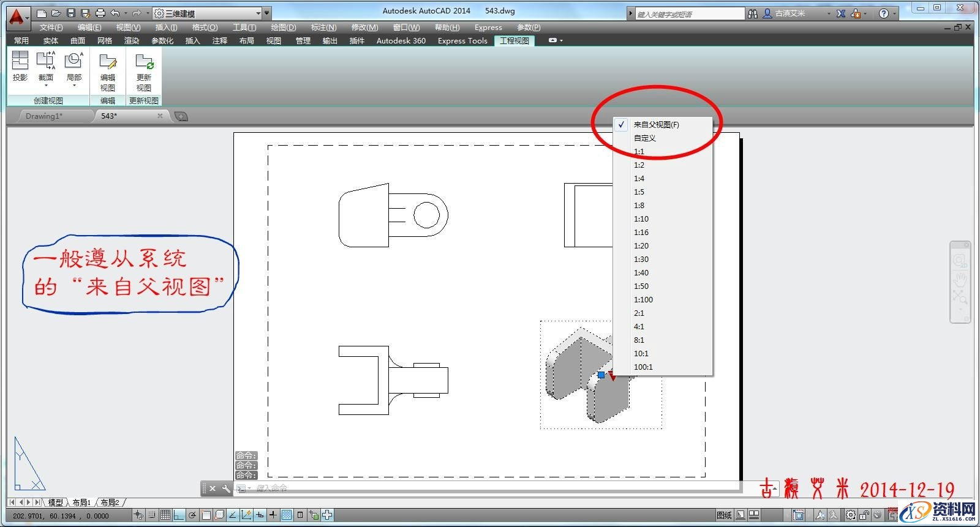Switch to the 布局2 layout tab

[x=110, y=503]
